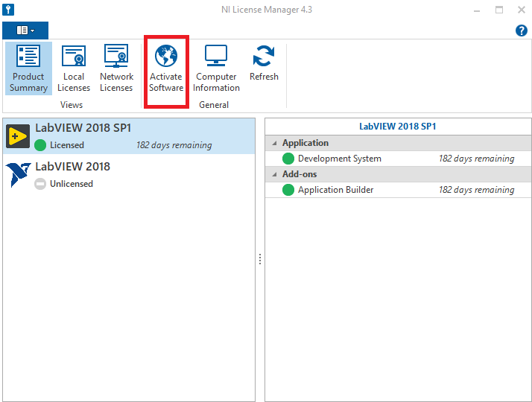Screen dimensions: 532x402
Task: Click the LabVIEW 2018 SP1 panel heading
Action: point(398,127)
